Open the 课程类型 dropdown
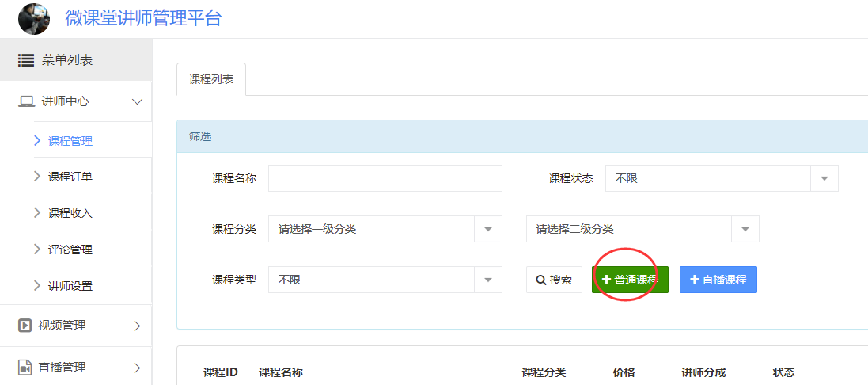868x385 pixels. click(385, 280)
